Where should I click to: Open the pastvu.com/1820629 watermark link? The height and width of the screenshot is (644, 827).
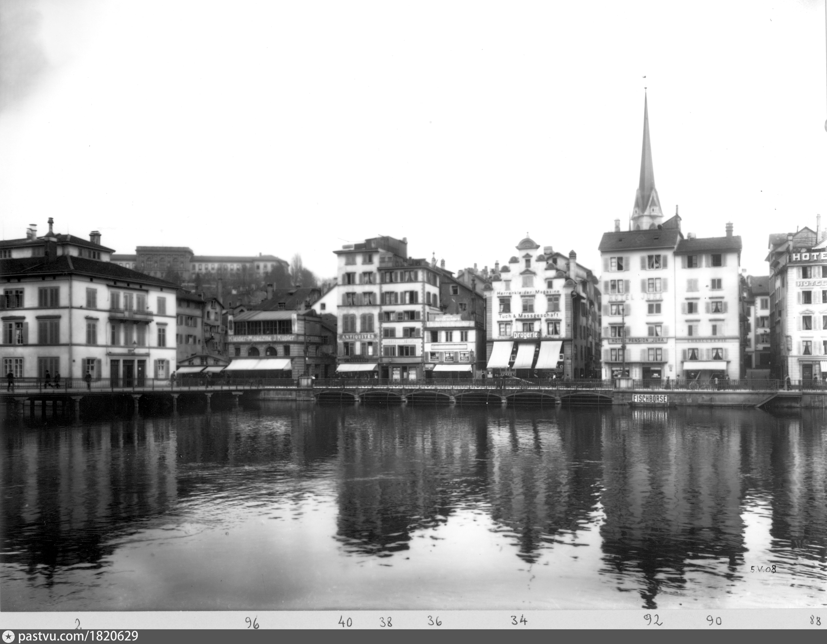coord(78,636)
